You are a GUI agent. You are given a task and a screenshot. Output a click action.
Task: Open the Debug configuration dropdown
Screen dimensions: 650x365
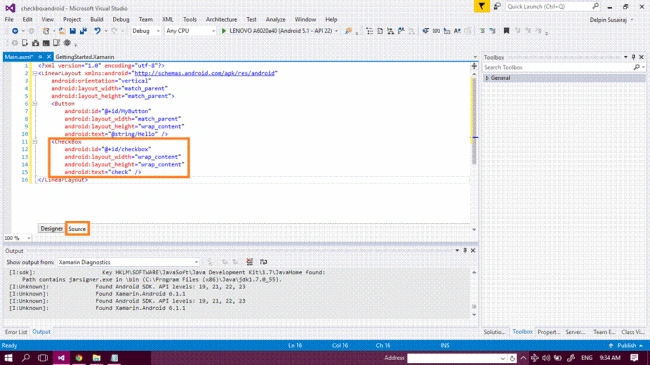[146, 31]
